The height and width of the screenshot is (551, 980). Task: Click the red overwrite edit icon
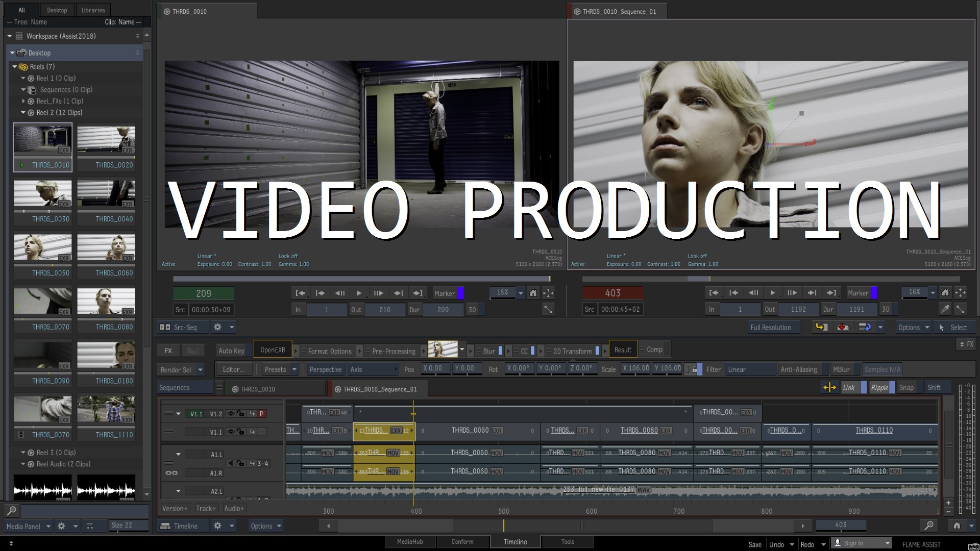point(843,327)
